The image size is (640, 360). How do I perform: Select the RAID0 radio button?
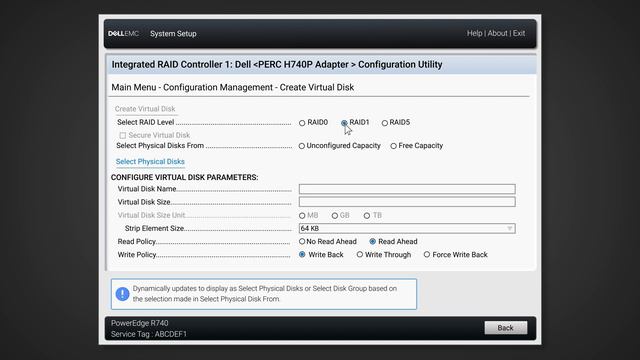[302, 123]
